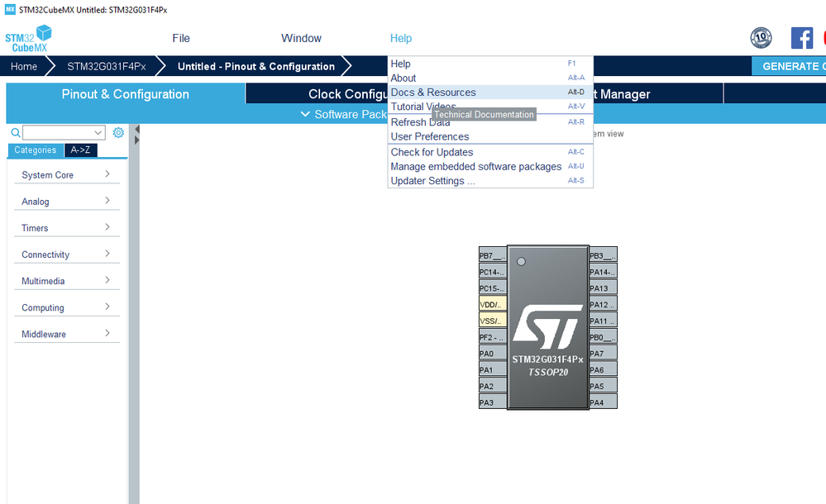Choose About from the Help menu
The image size is (826, 504).
click(x=490, y=78)
